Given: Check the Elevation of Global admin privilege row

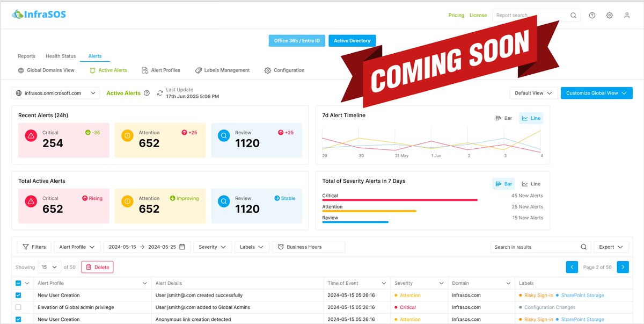Looking at the screenshot, I should 18,307.
